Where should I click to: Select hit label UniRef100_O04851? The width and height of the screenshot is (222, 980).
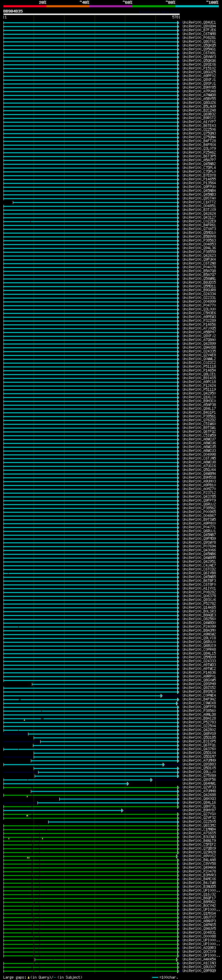[199, 206]
